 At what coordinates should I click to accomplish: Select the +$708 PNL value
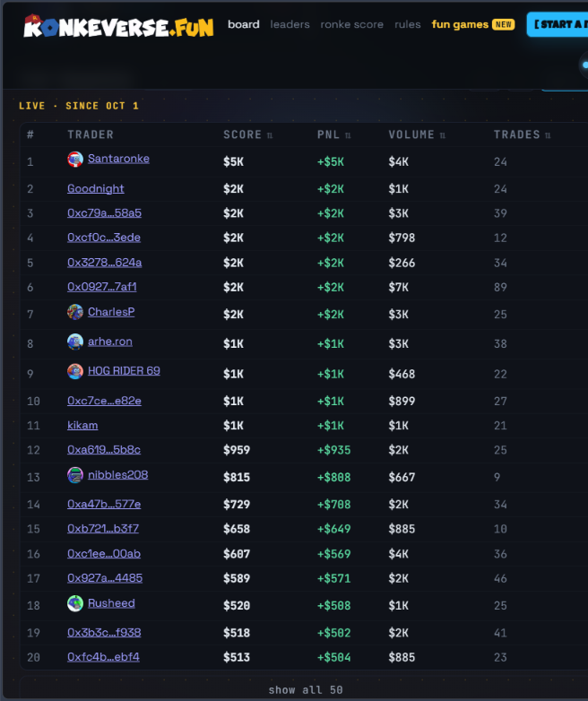tap(333, 505)
